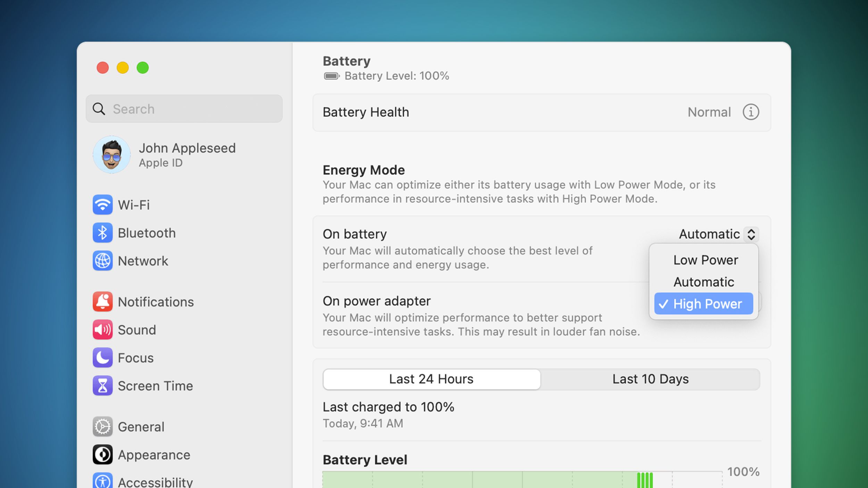
Task: Select Automatic energy mode option
Action: pyautogui.click(x=703, y=281)
